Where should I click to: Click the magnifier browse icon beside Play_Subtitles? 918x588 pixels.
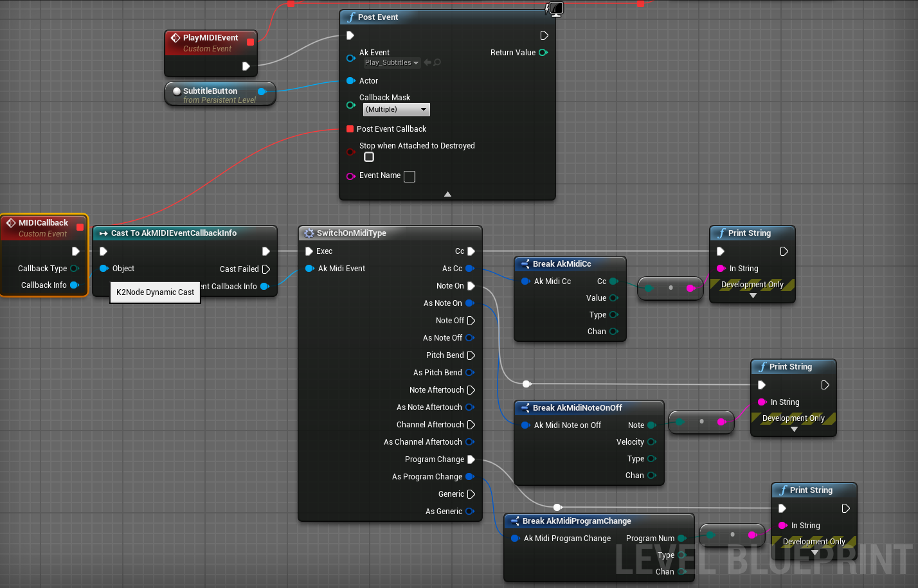click(437, 63)
